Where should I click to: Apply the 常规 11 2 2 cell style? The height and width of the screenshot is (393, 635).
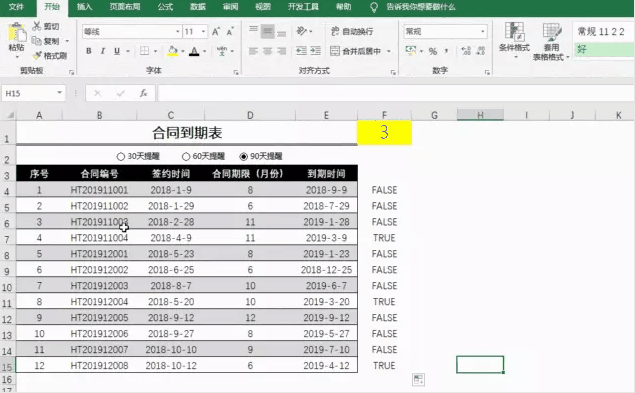(x=603, y=32)
